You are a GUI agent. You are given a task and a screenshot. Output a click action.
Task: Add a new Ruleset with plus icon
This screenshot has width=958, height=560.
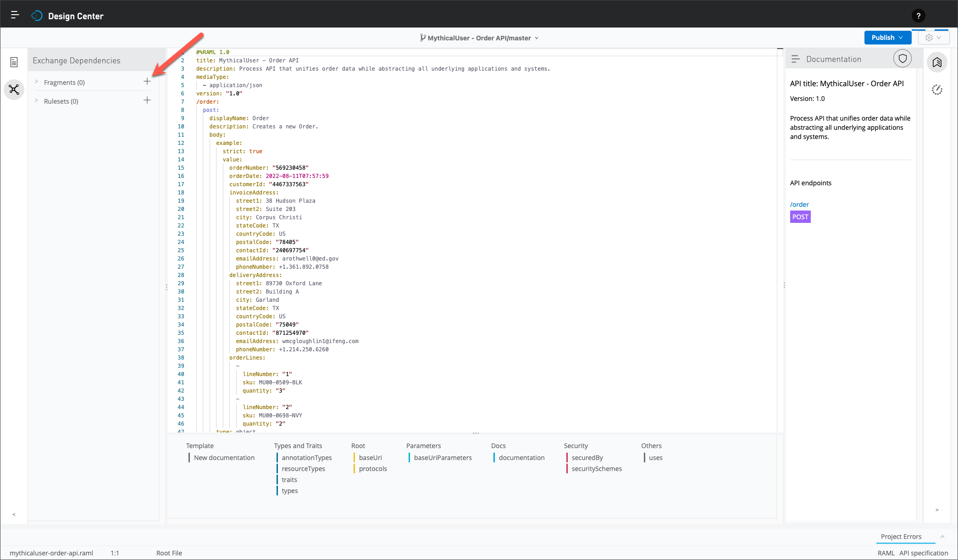(147, 100)
